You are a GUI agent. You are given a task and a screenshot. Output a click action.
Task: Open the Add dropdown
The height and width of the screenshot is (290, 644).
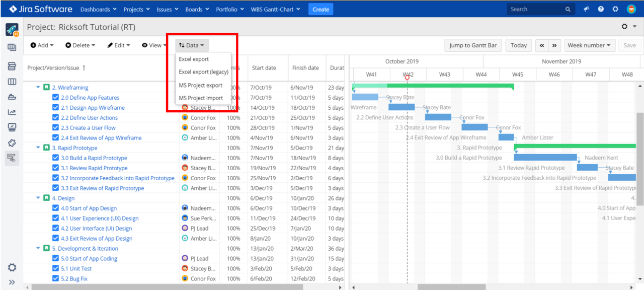(x=42, y=45)
